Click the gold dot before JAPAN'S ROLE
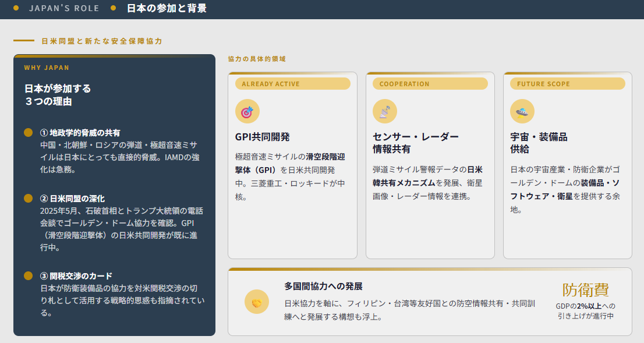Image resolution: width=644 pixels, height=343 pixels. coord(16,8)
